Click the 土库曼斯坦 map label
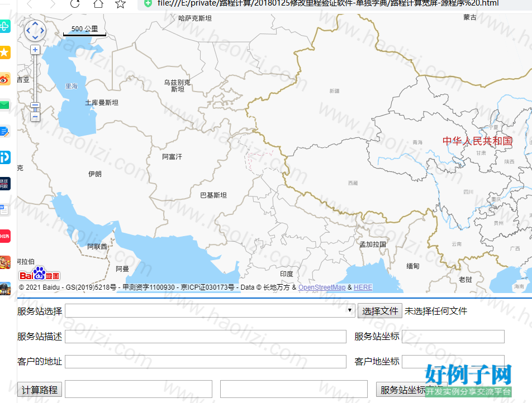532x403 pixels. click(102, 102)
